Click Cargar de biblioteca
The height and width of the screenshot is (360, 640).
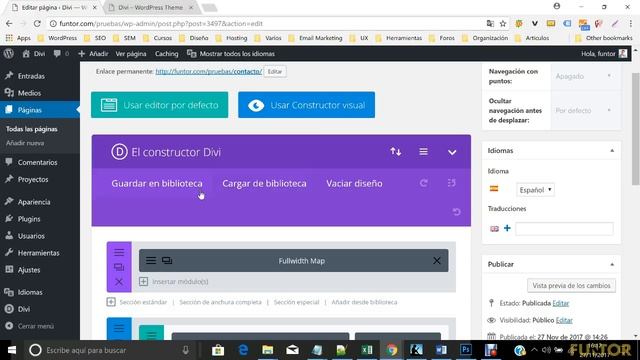coord(264,183)
